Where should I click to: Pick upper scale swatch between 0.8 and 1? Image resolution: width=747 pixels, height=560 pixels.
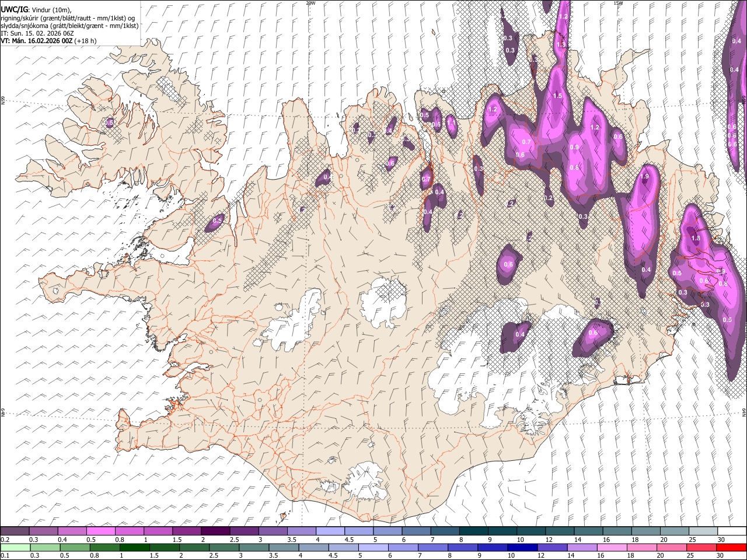(130, 531)
